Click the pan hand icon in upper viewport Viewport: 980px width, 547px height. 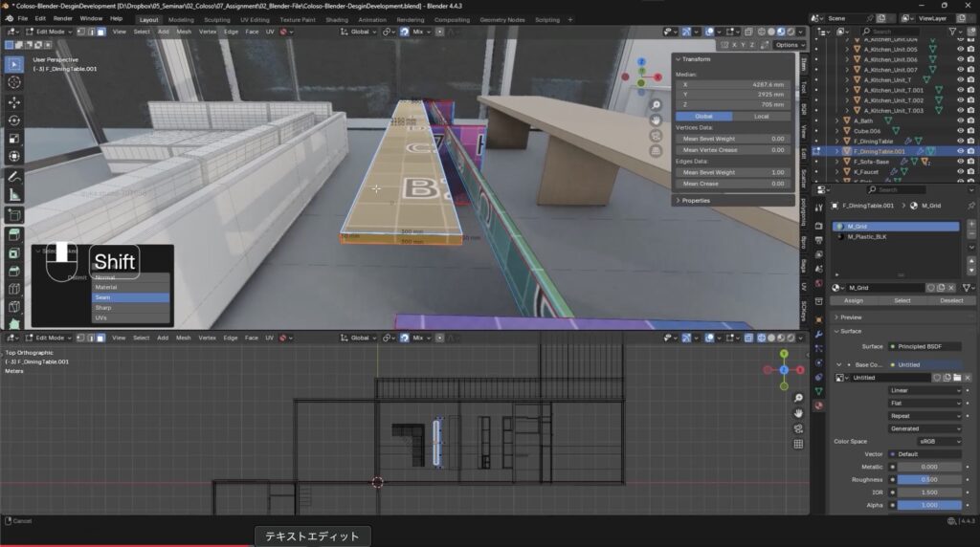pos(656,120)
